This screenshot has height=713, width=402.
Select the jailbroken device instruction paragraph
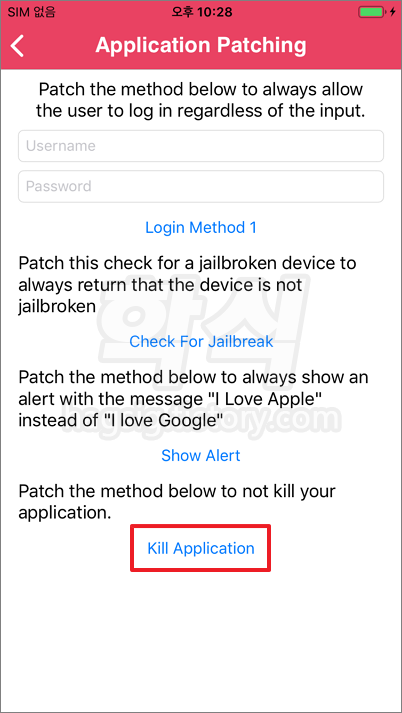point(187,285)
